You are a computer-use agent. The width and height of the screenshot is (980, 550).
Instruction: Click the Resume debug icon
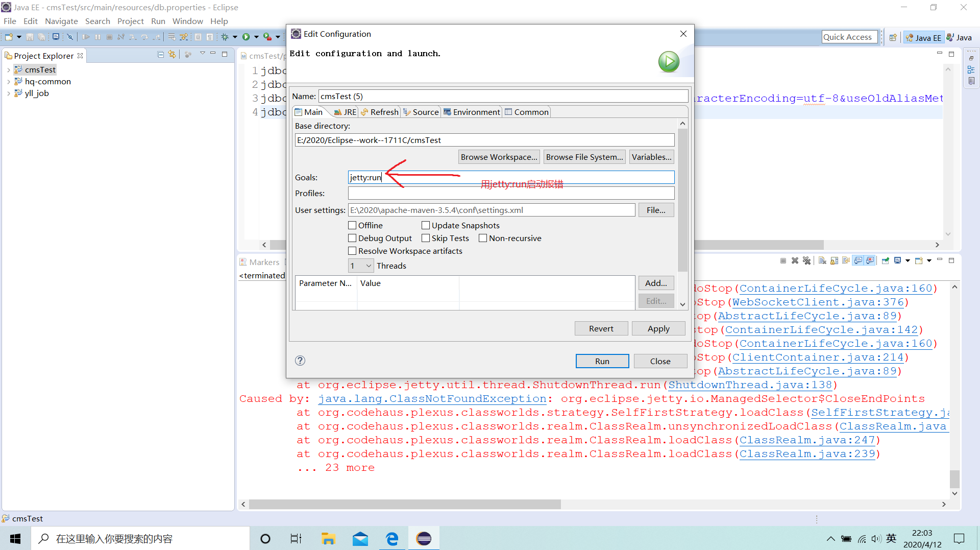tap(86, 37)
